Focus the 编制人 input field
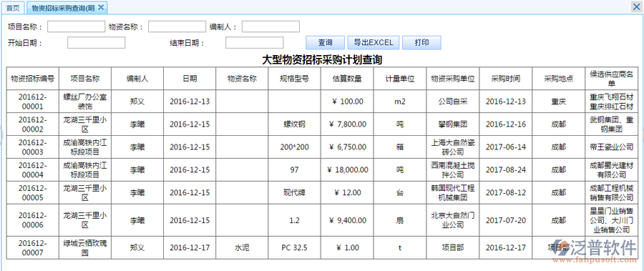644x271 pixels. coord(270,26)
